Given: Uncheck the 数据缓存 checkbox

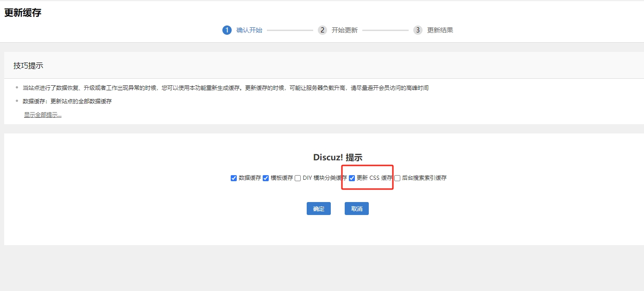Looking at the screenshot, I should coord(234,178).
